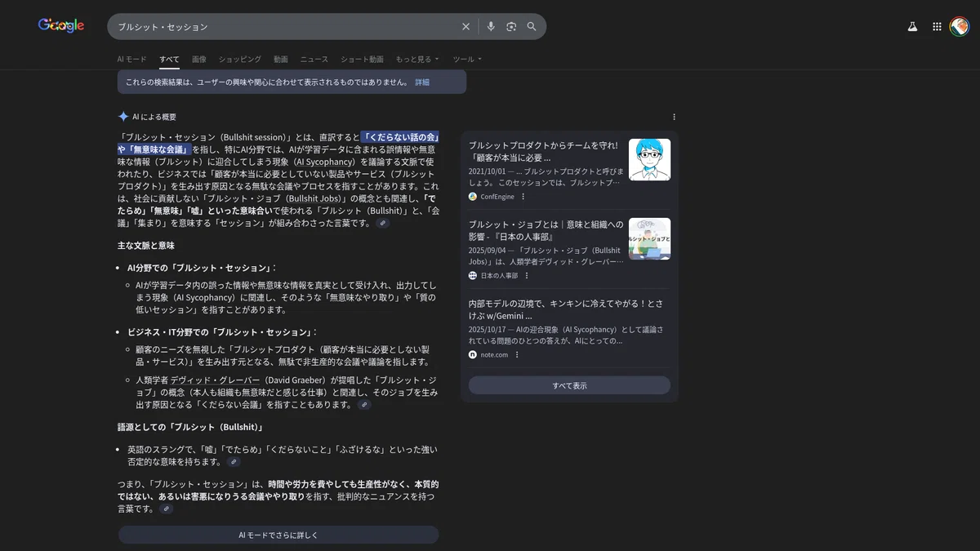980x551 pixels.
Task: Click the AIによる概要 label
Action: 154,117
